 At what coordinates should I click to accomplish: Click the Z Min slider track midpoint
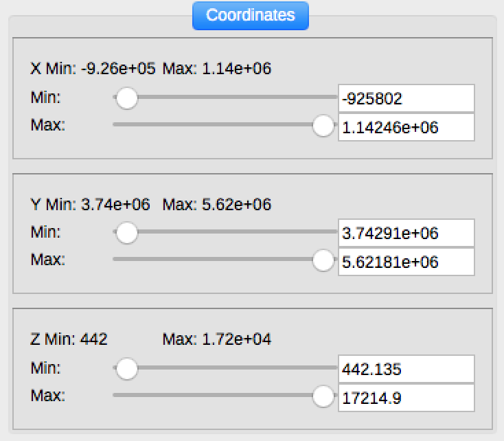(224, 370)
